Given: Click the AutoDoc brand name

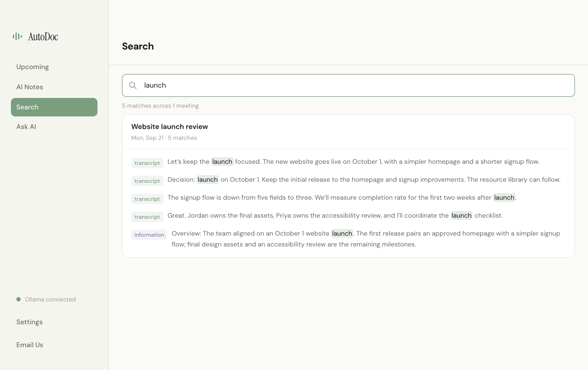Looking at the screenshot, I should [43, 36].
